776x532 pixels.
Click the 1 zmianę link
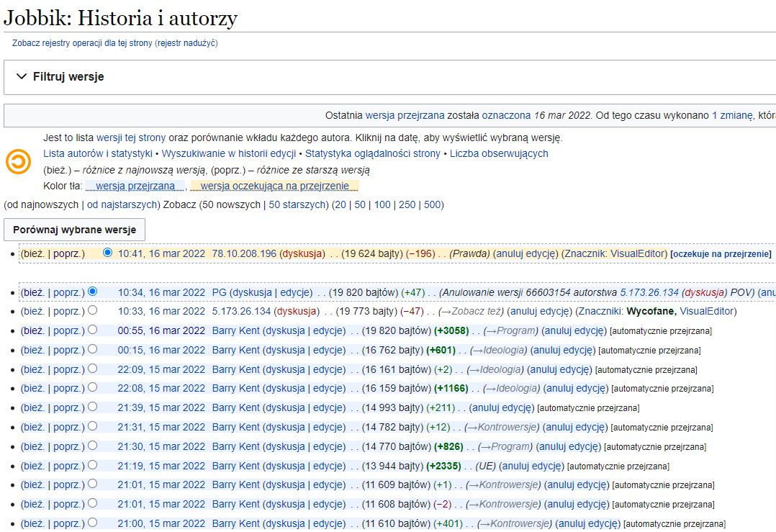(733, 115)
